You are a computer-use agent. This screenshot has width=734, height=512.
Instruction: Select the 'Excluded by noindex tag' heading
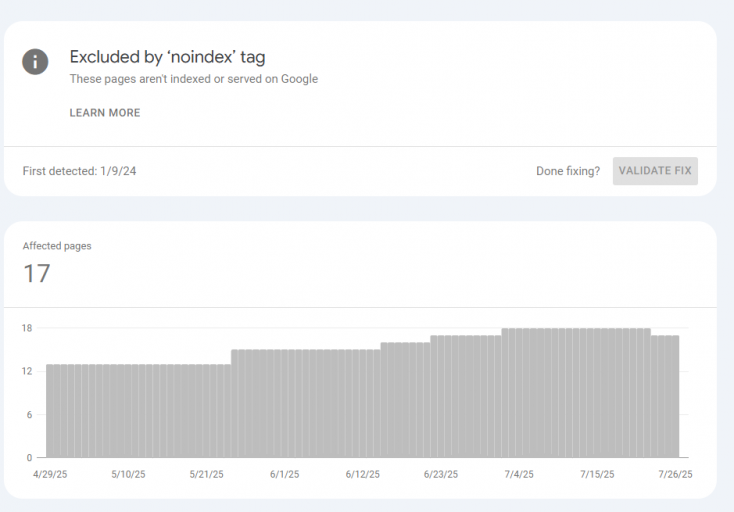(x=168, y=57)
